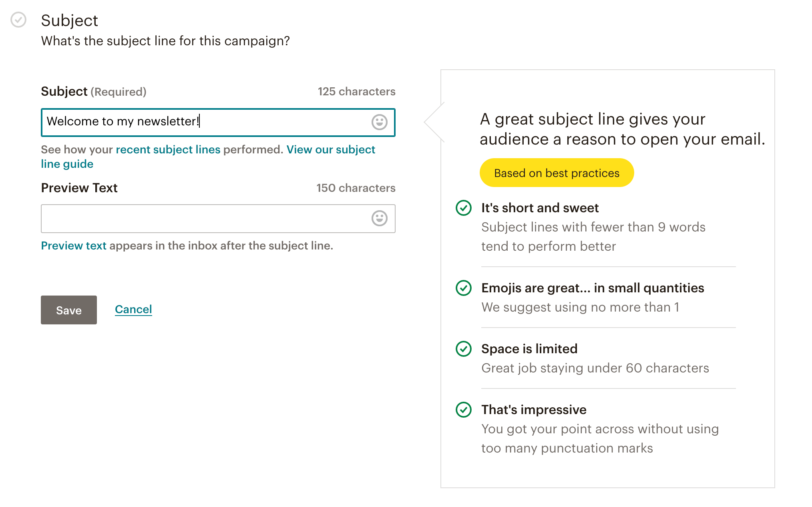Open emoji picker in Preview Text field
812x507 pixels.
pyautogui.click(x=379, y=218)
